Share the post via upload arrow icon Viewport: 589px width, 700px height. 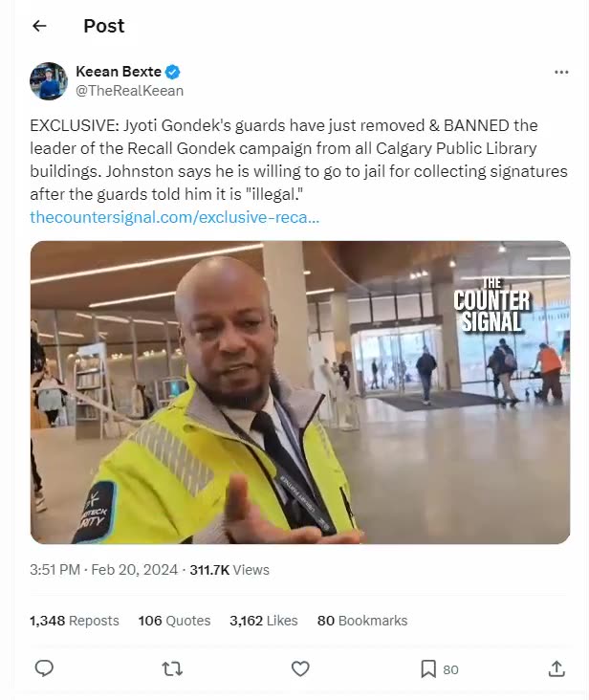[556, 668]
